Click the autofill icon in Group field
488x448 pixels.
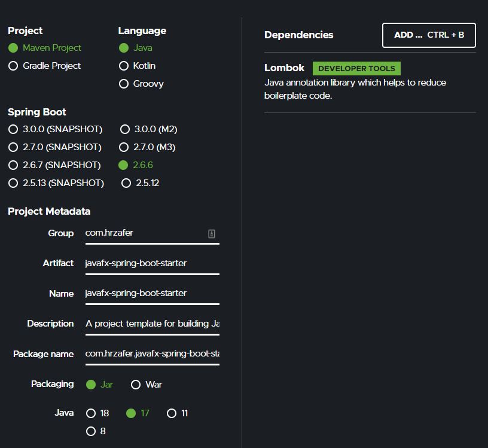point(212,233)
